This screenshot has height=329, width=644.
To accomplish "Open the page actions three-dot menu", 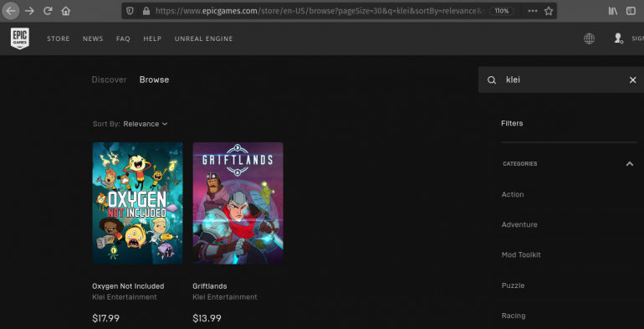I will (533, 11).
